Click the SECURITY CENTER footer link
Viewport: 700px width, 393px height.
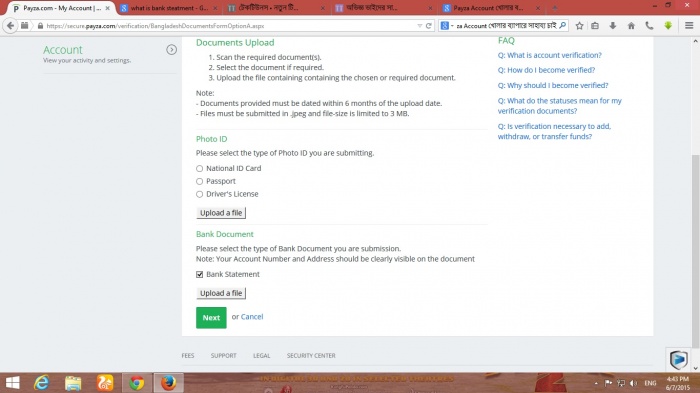pos(311,355)
